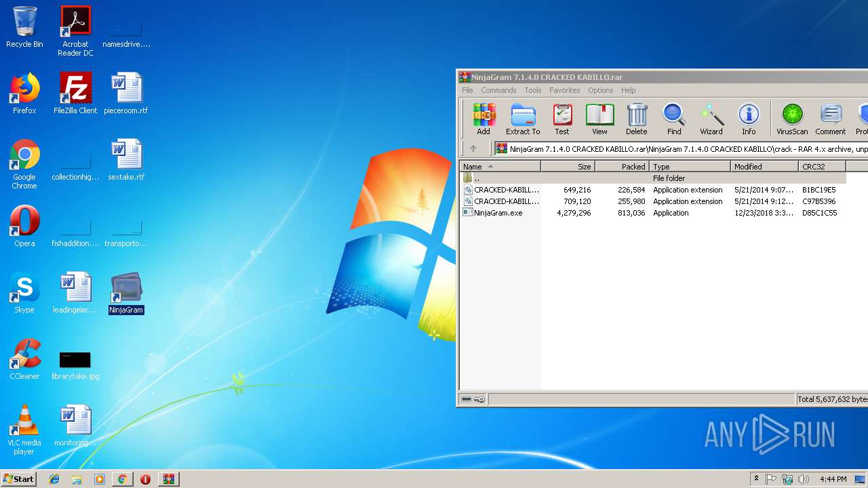The height and width of the screenshot is (488, 868).
Task: Click the WinRAR taskbar button
Action: 169,479
